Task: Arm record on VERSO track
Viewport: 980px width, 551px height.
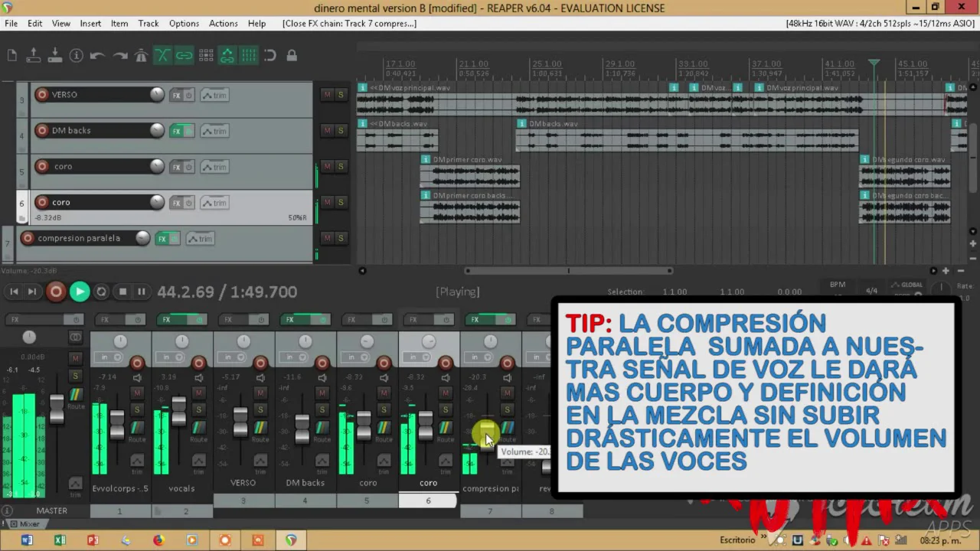Action: 42,94
